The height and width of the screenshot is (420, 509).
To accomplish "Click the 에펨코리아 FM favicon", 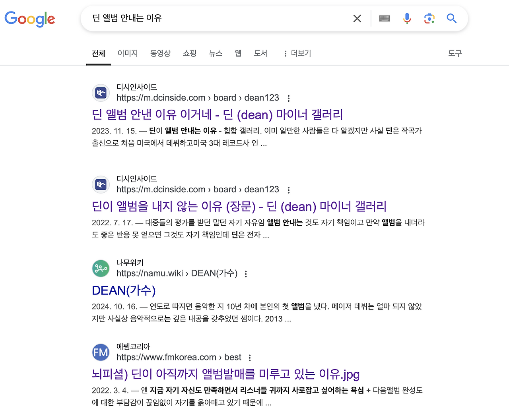I will [x=101, y=352].
